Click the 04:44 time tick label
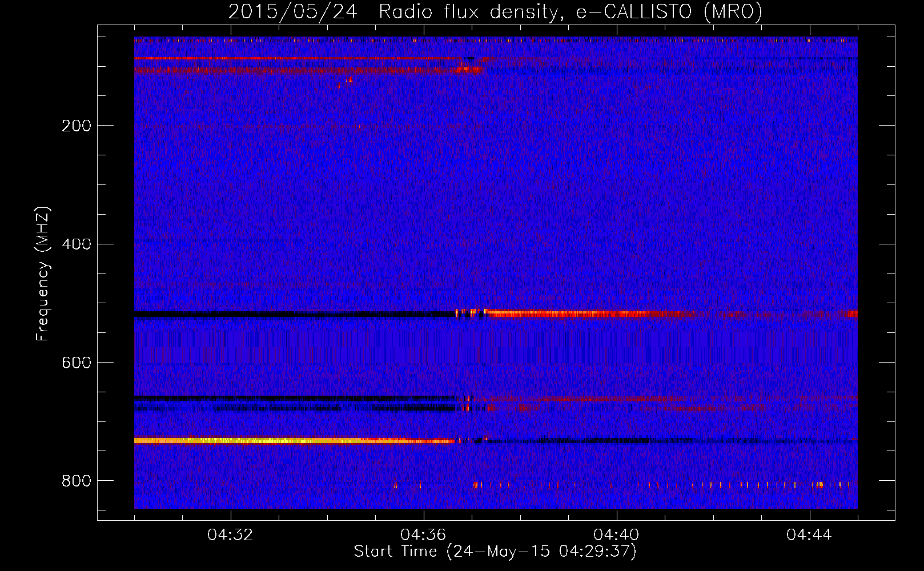 (809, 535)
